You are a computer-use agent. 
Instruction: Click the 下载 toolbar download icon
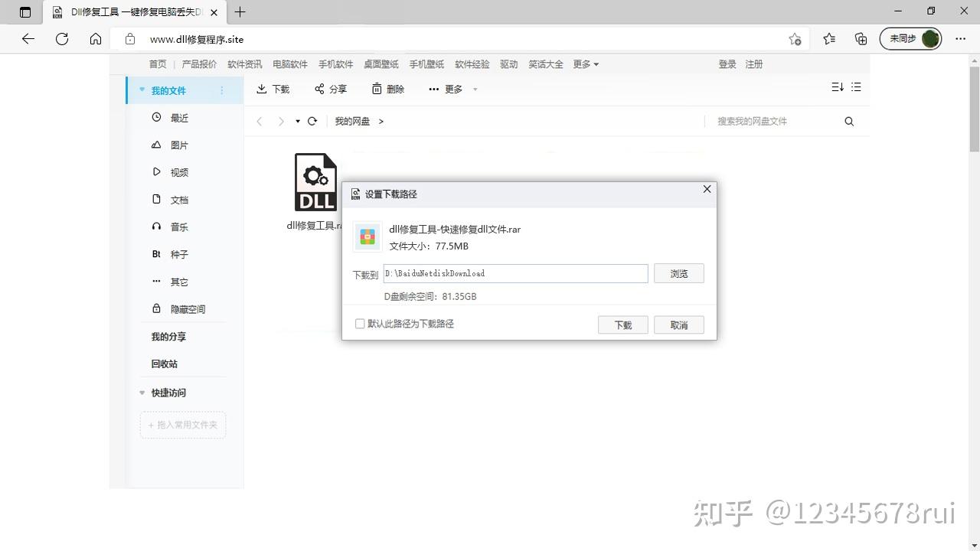click(273, 89)
